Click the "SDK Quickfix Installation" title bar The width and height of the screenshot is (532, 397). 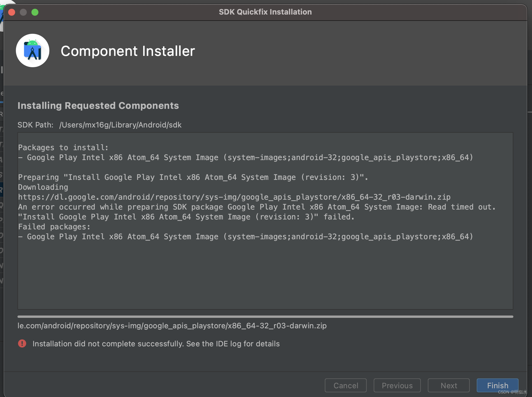pyautogui.click(x=265, y=12)
